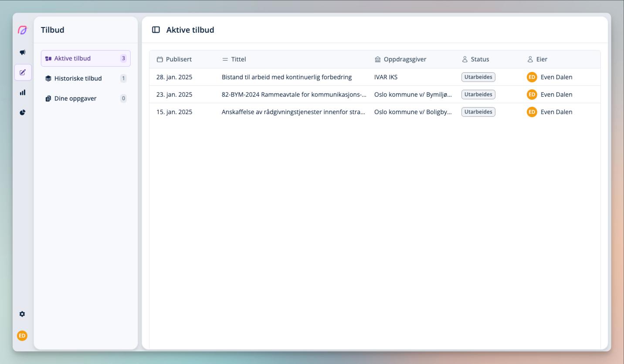This screenshot has width=624, height=364.
Task: Click the app logo icon in sidebar
Action: click(x=22, y=30)
